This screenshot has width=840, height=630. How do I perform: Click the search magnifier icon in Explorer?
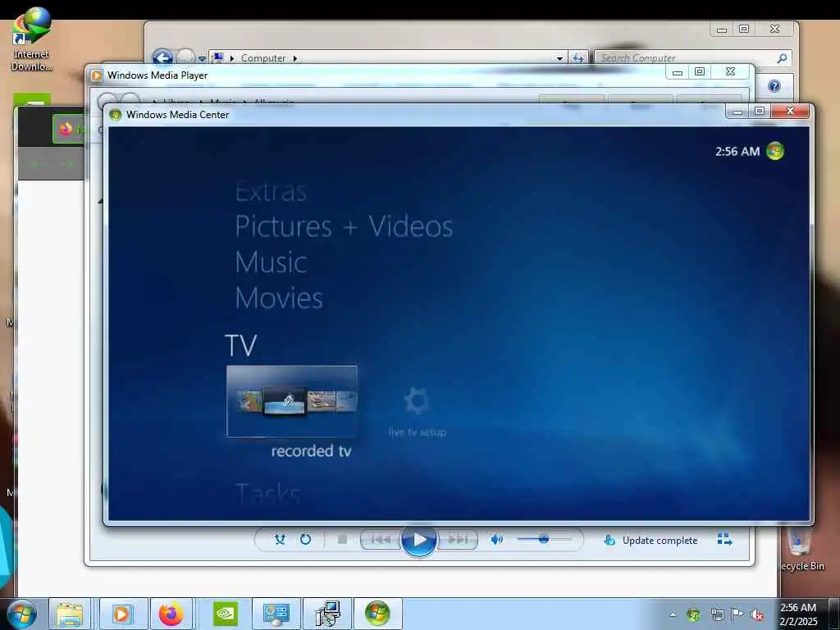(782, 58)
